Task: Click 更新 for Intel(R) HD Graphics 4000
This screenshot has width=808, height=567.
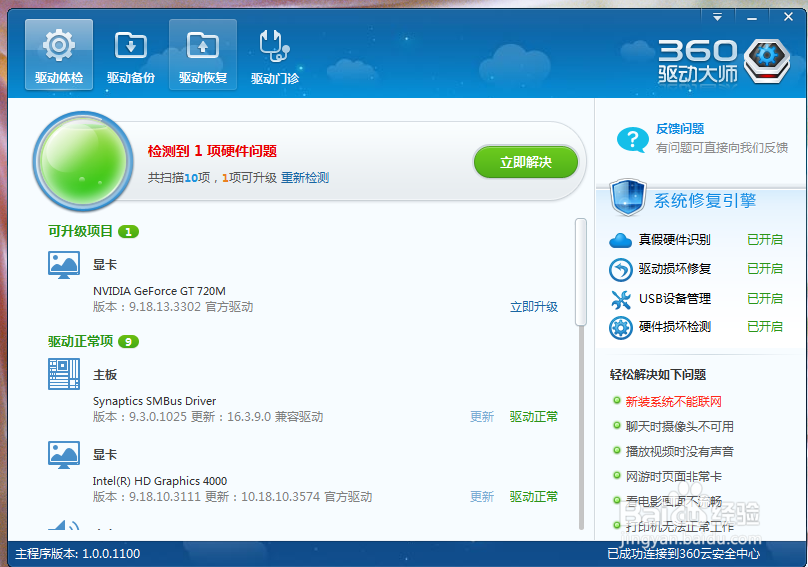Action: (x=482, y=496)
